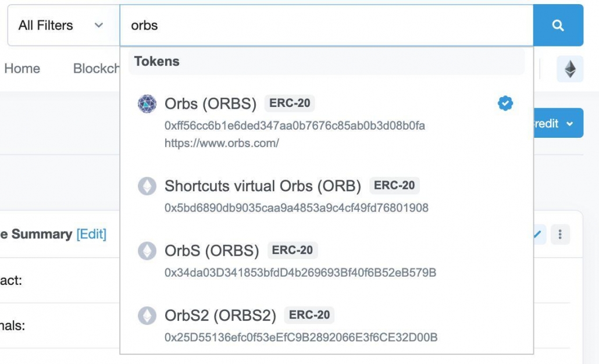Click the Summary [Edit] link
This screenshot has width=599, height=364.
pos(91,234)
